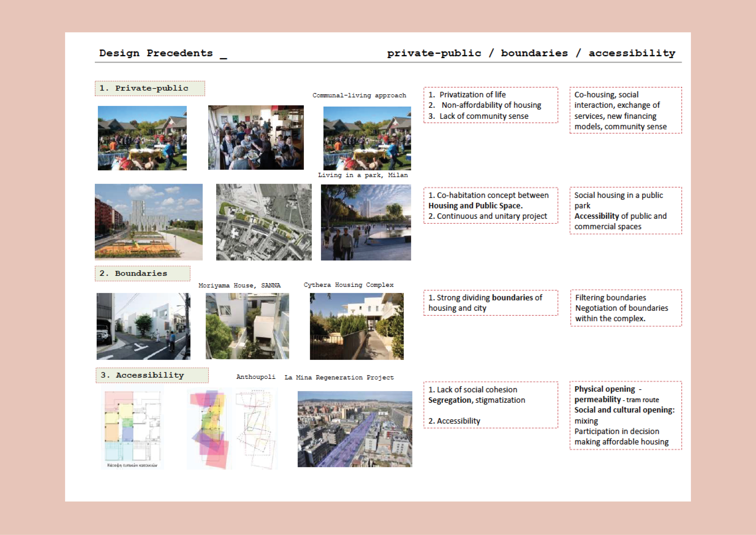Click the 'Design Precedents' page title
The width and height of the screenshot is (756, 535).
point(156,53)
